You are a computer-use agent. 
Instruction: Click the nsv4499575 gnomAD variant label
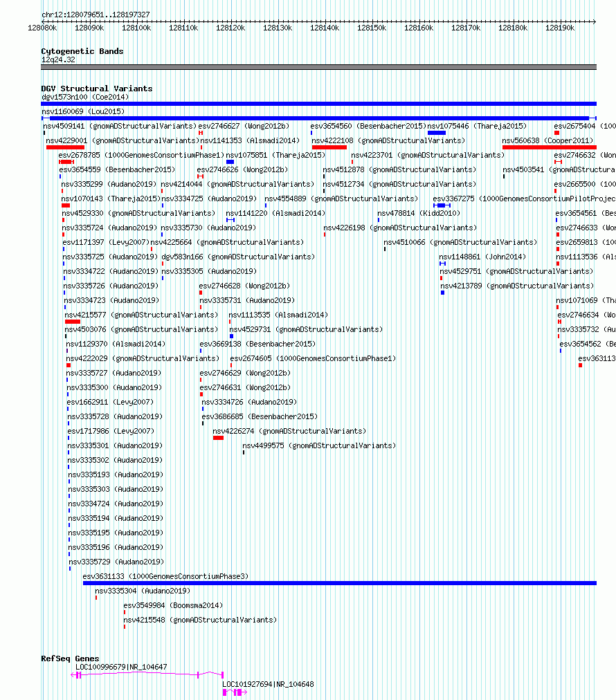point(319,445)
